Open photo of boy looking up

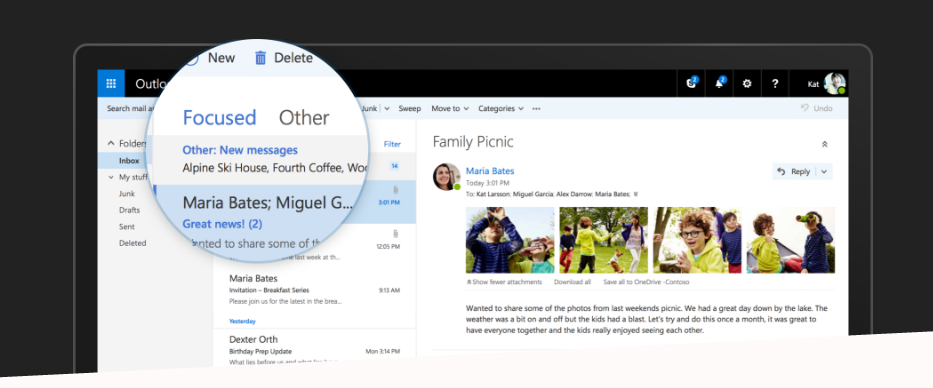click(510, 240)
